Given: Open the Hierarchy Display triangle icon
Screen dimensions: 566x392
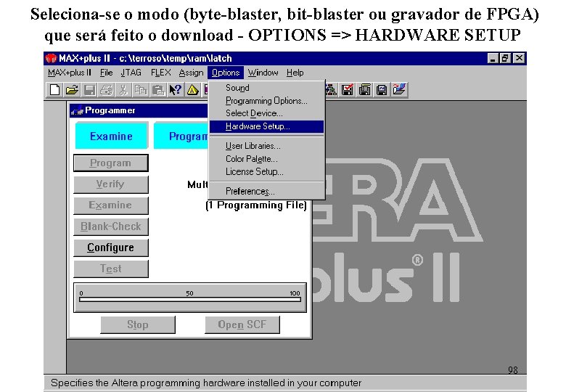Looking at the screenshot, I should 192,89.
